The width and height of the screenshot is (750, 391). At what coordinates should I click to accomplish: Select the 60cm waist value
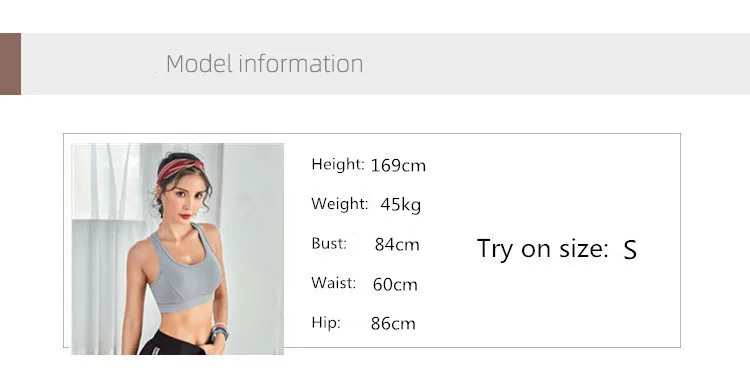point(395,284)
